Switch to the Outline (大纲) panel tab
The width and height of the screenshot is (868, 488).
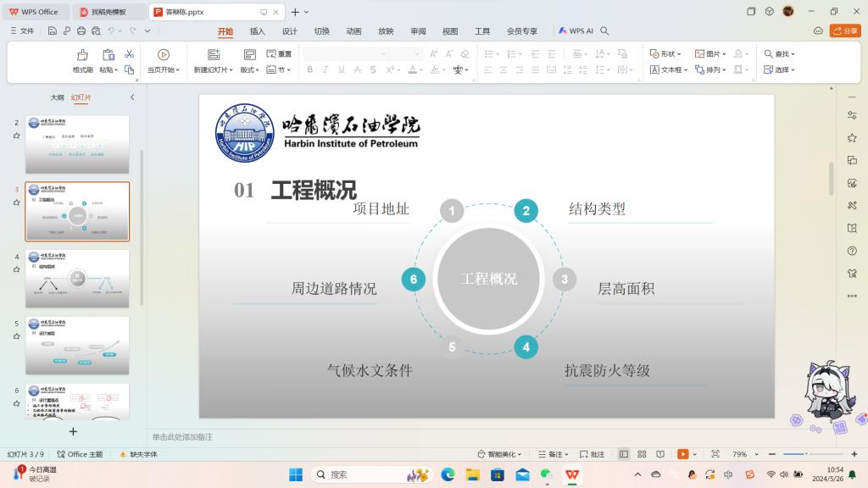point(57,97)
